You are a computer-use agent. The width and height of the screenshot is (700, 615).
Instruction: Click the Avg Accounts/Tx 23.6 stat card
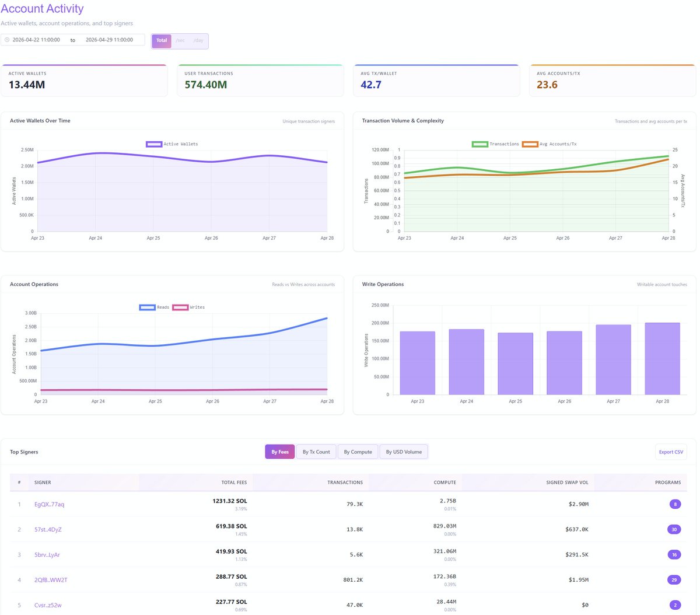click(612, 81)
